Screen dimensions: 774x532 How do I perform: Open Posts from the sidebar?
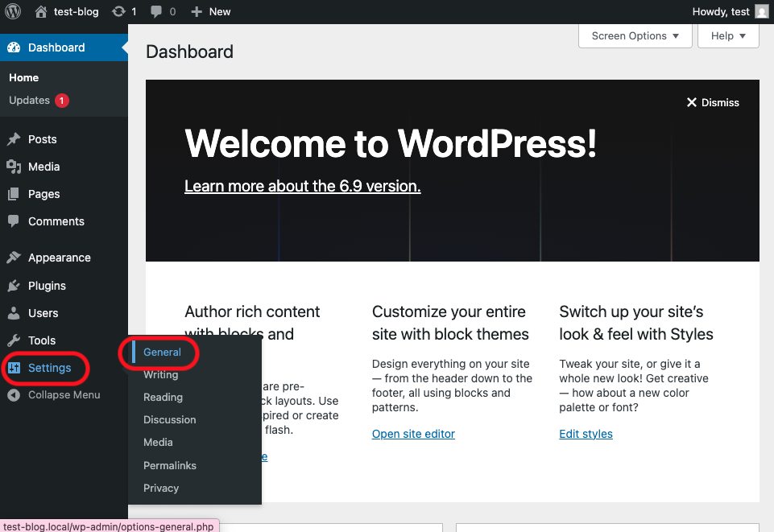42,139
